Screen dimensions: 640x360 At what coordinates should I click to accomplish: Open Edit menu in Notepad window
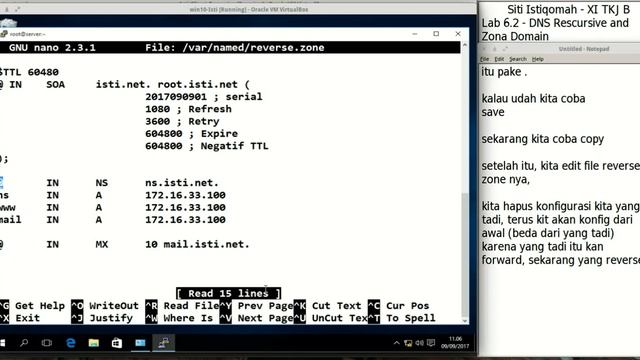[499, 59]
